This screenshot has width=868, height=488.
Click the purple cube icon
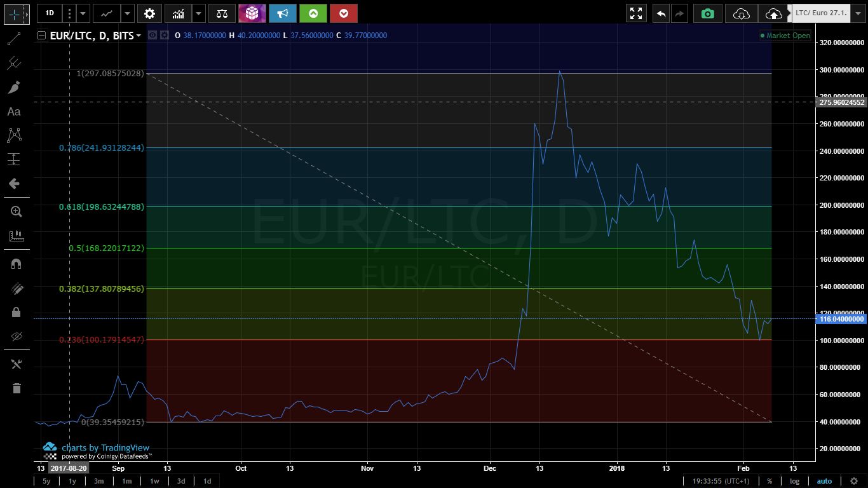pyautogui.click(x=252, y=13)
